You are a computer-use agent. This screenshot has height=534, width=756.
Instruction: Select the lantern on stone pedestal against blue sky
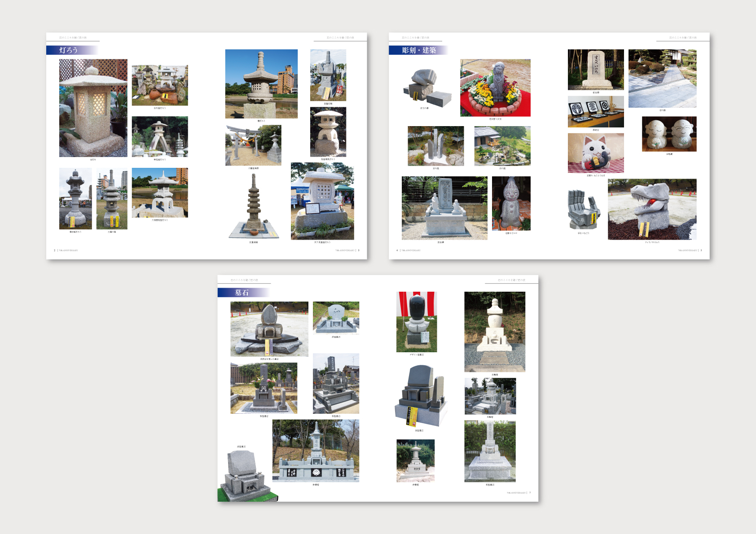pos(261,84)
